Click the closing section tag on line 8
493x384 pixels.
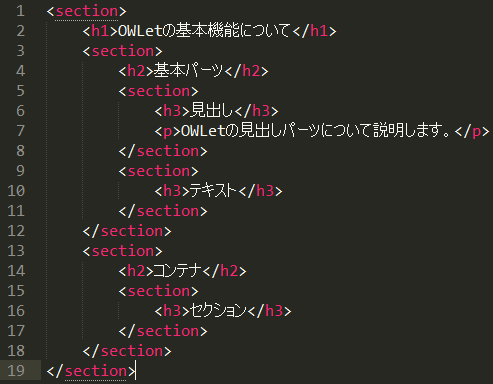coord(163,151)
